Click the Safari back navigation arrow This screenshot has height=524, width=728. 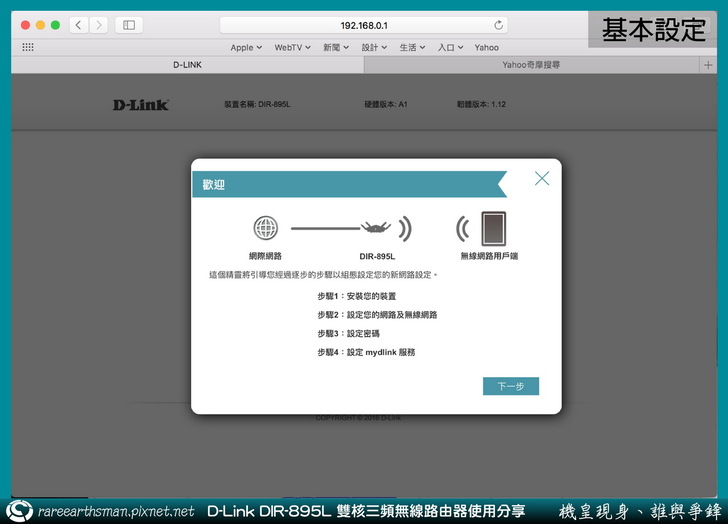(x=79, y=24)
